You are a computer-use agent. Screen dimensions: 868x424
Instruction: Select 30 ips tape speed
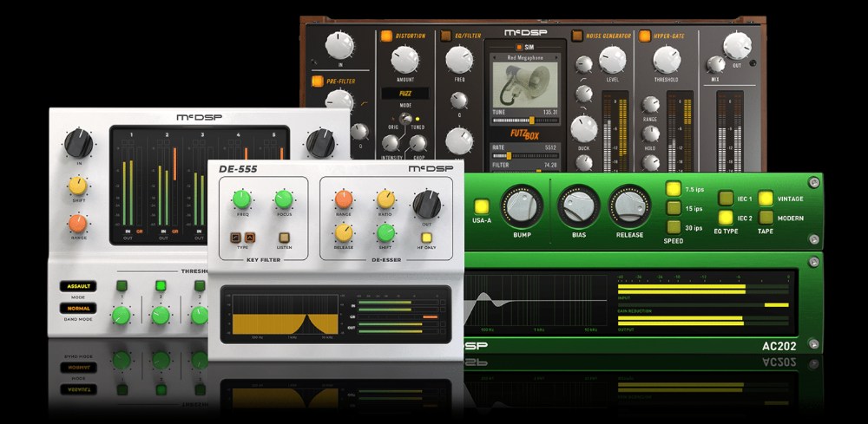tap(674, 227)
